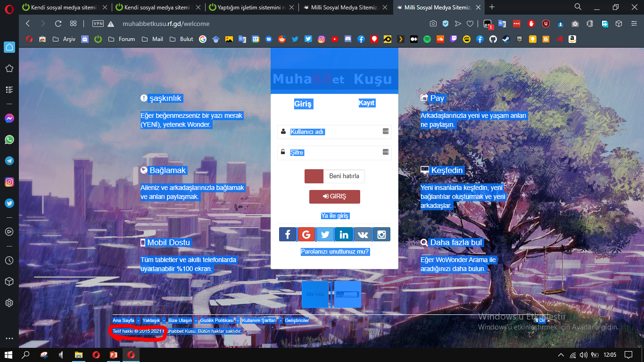Open Speed Dial start page grid
Viewport: 644px width, 362px height.
(x=73, y=24)
